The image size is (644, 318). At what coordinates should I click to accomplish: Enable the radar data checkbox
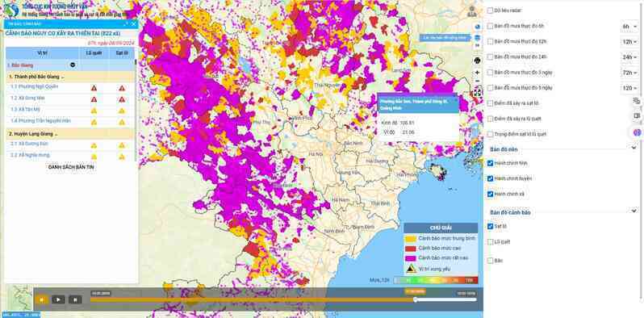[x=490, y=10]
